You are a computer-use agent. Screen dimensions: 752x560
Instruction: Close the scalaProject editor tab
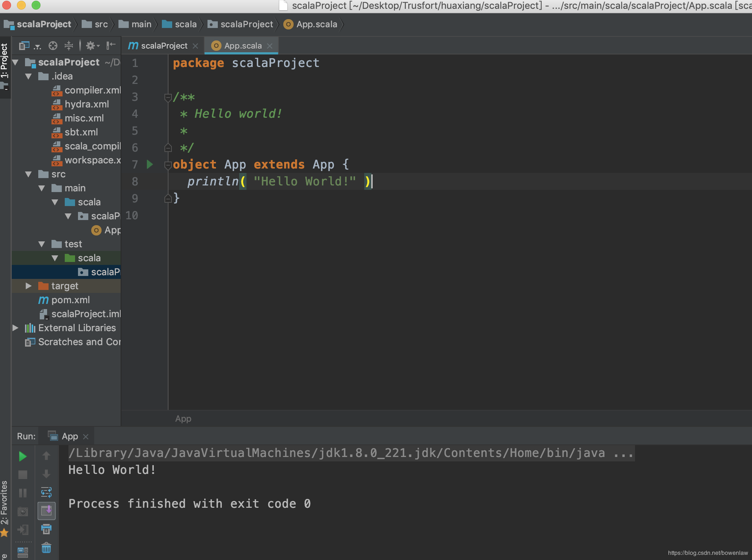point(195,46)
